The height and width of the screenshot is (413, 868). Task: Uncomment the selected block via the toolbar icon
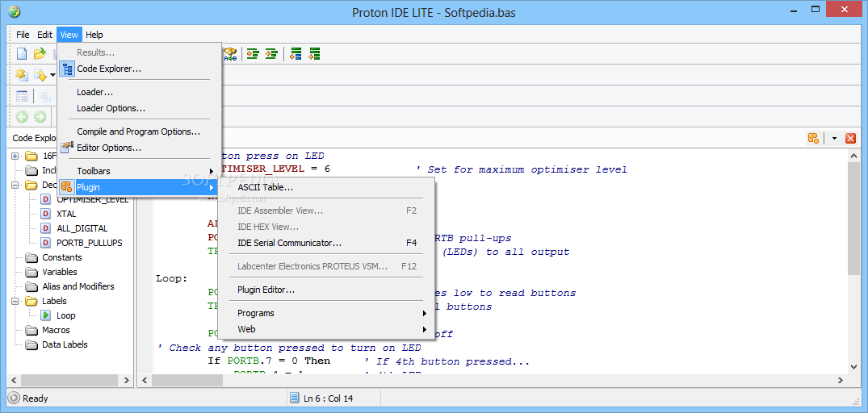click(314, 53)
